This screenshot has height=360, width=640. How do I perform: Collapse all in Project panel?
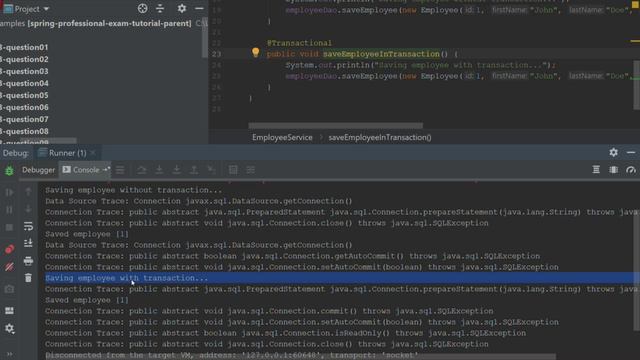pyautogui.click(x=160, y=8)
